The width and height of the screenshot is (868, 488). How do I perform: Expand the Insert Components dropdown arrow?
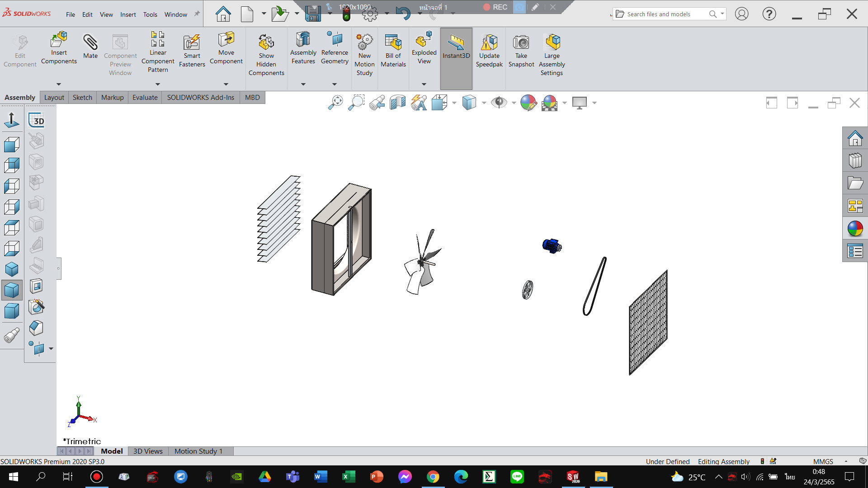click(x=59, y=84)
